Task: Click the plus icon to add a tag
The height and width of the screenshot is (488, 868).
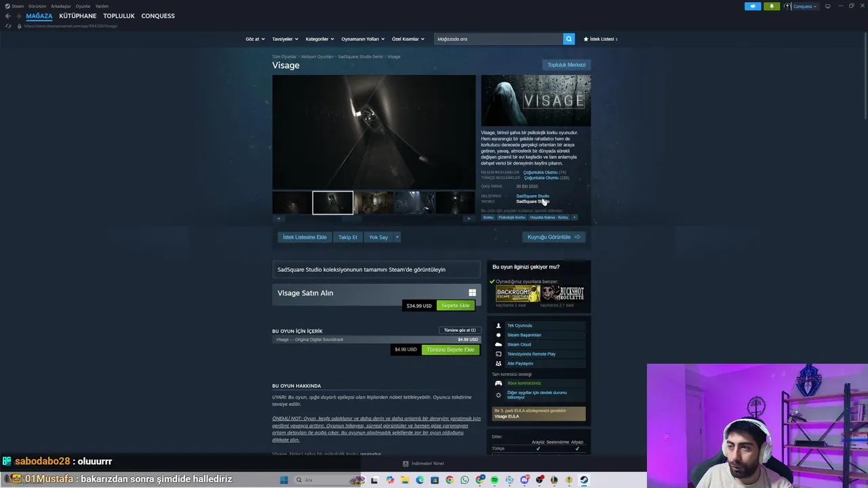Action: pos(574,218)
